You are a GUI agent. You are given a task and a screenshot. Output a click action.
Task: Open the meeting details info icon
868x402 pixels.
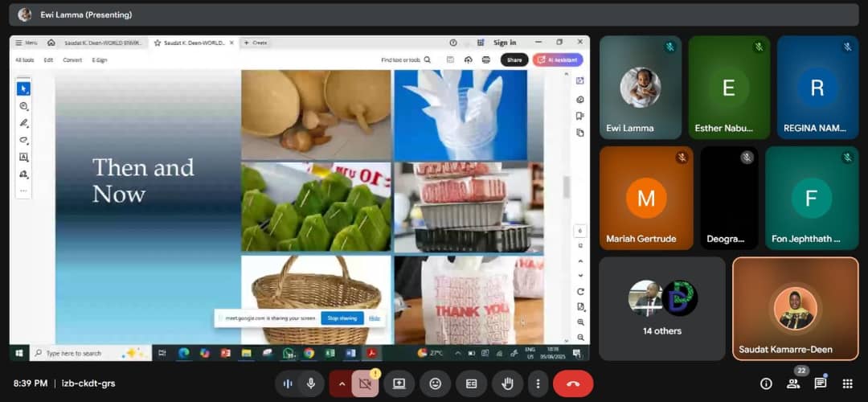click(x=766, y=384)
